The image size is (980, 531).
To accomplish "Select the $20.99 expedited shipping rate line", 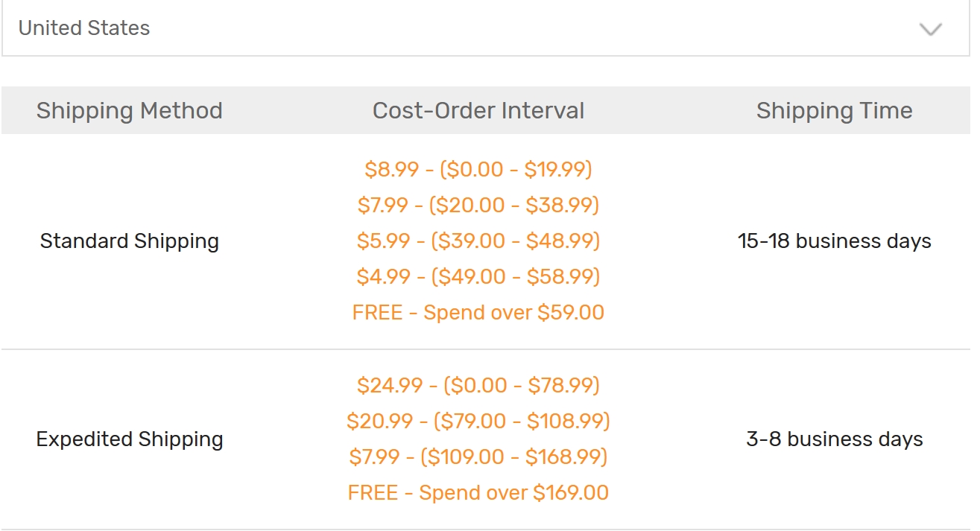I will [x=478, y=421].
